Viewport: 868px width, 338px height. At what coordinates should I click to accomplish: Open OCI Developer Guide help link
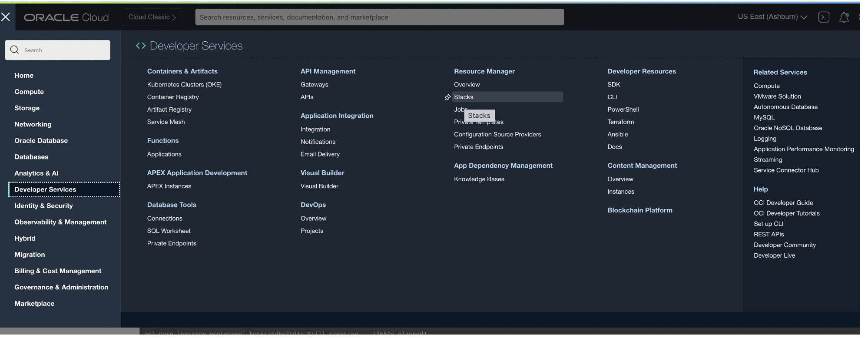pyautogui.click(x=783, y=203)
